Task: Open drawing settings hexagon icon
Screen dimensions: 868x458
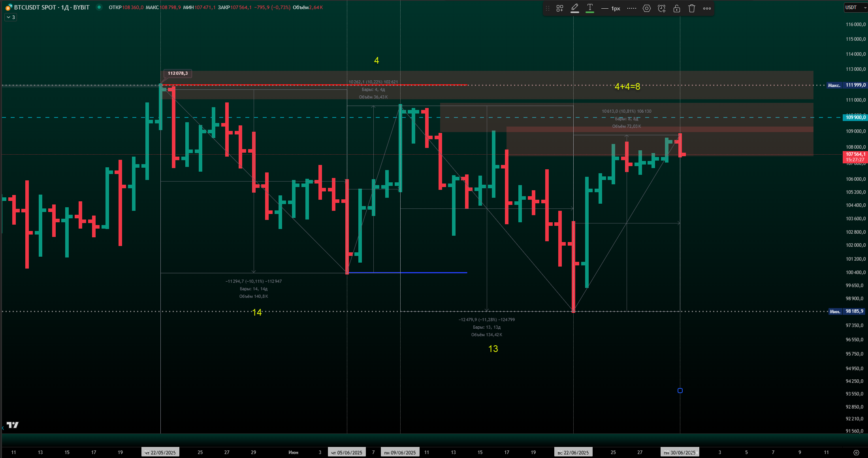Action: pyautogui.click(x=647, y=8)
